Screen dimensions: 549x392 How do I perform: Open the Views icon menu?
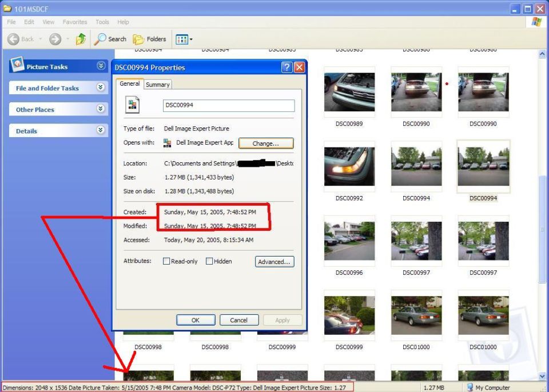click(x=184, y=39)
